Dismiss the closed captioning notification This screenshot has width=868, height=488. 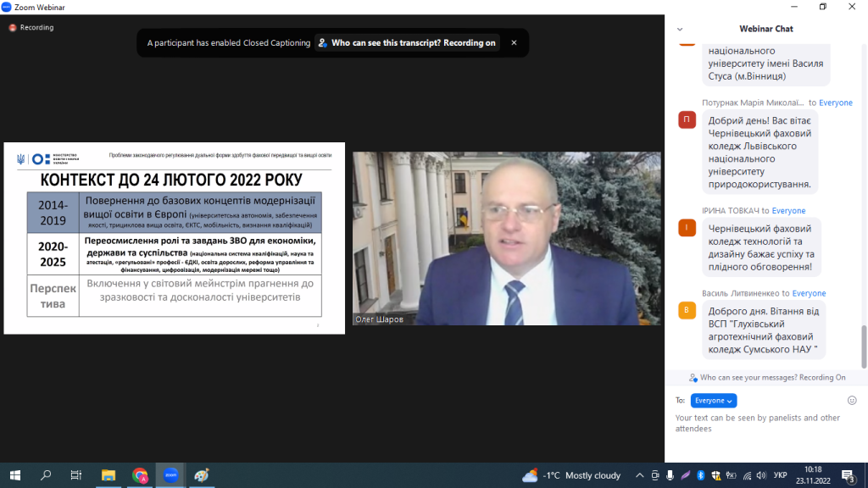514,43
